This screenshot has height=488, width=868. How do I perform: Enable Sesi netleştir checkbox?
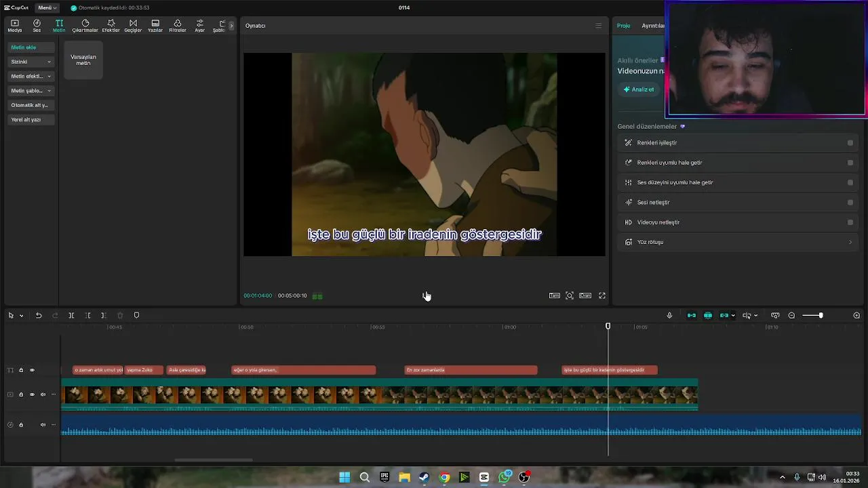pyautogui.click(x=850, y=203)
